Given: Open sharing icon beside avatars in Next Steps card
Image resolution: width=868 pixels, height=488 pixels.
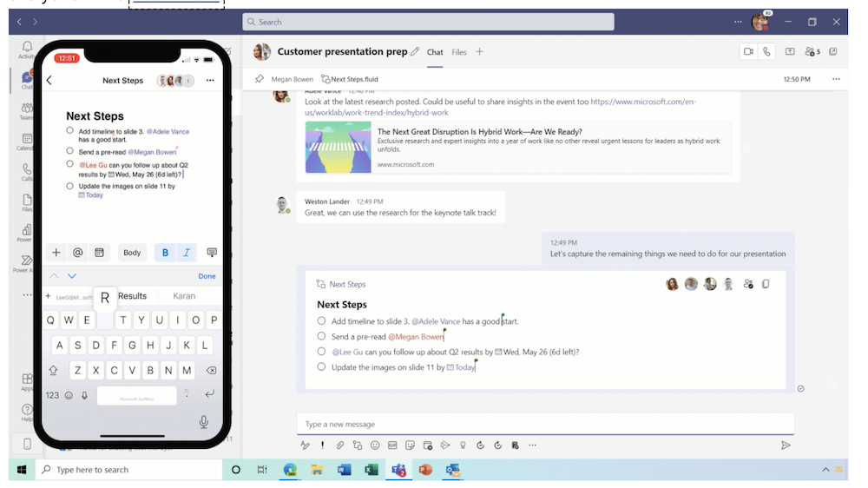Looking at the screenshot, I should click(x=748, y=284).
